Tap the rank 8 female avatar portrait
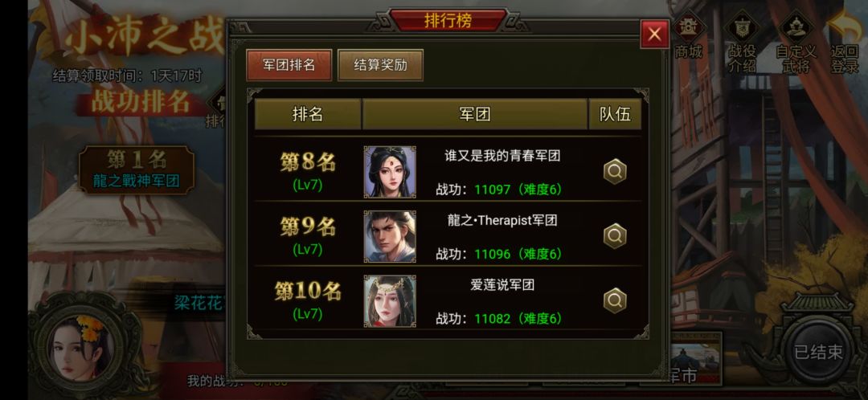Viewport: 868px width, 400px height. click(x=390, y=172)
